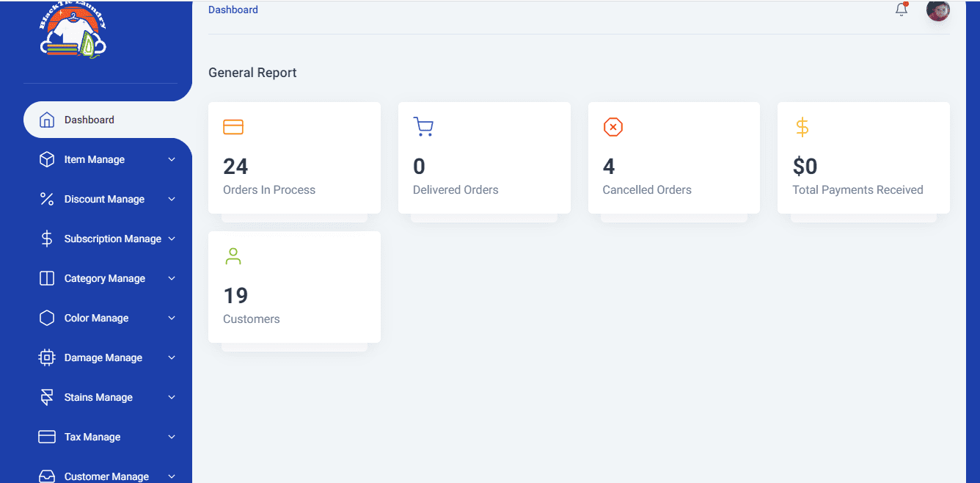This screenshot has height=483, width=980.
Task: Click the Damage Manage chip icon
Action: 47,357
